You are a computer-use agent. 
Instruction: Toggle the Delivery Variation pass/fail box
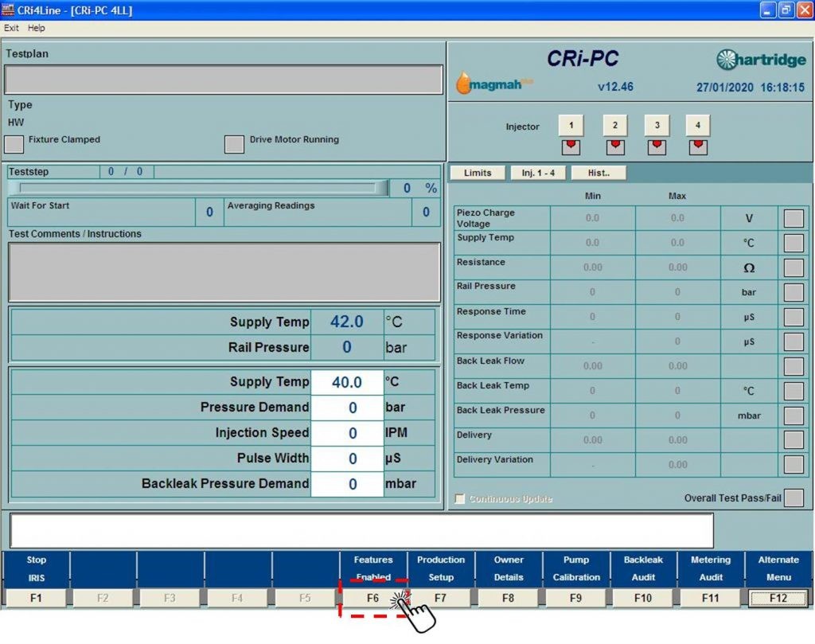[x=794, y=465]
